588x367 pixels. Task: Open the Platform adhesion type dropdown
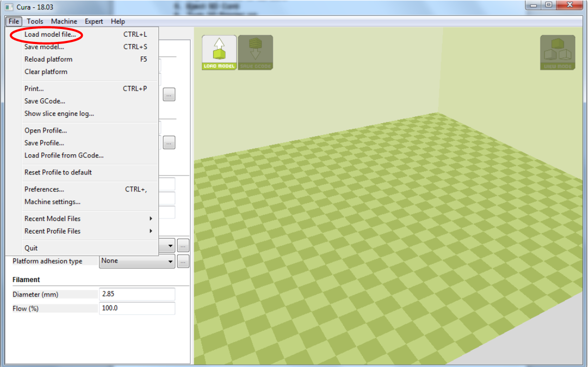click(137, 261)
